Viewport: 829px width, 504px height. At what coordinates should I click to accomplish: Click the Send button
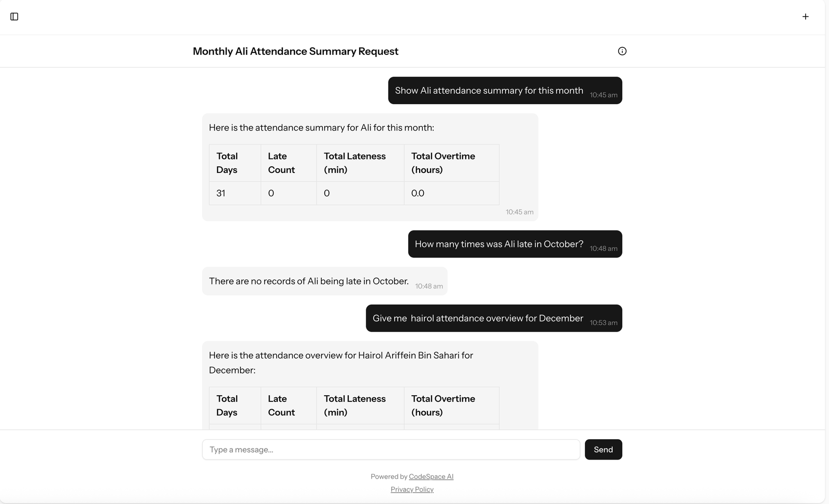point(603,450)
